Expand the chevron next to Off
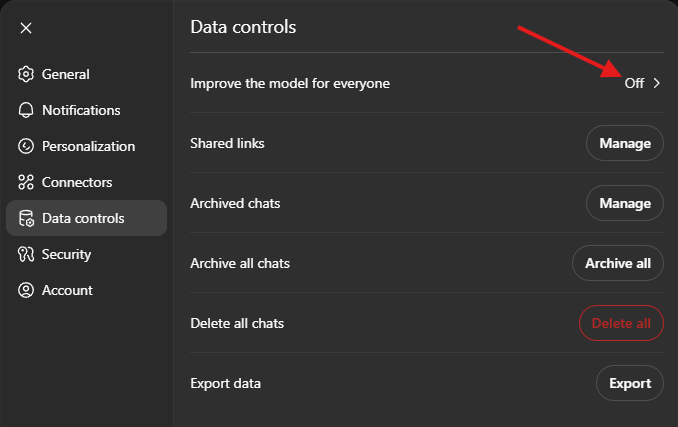The width and height of the screenshot is (678, 427). coord(657,83)
